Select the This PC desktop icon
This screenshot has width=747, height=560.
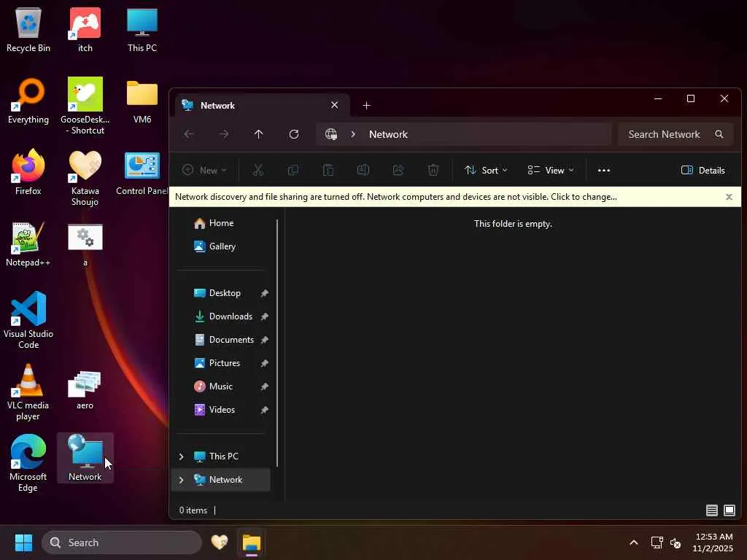pos(142,29)
